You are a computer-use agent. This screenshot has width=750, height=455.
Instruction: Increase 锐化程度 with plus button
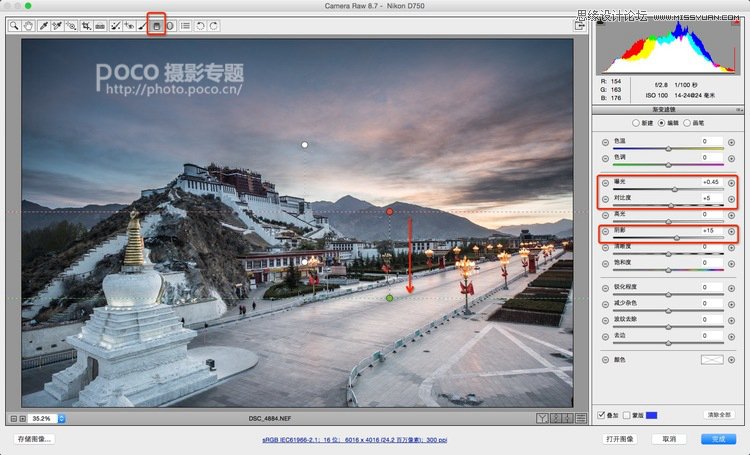[x=731, y=288]
